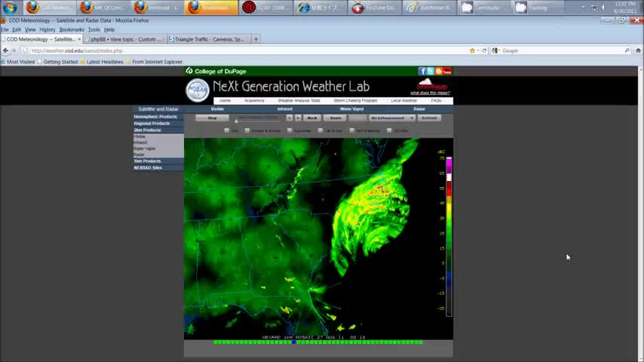This screenshot has width=644, height=362.
Task: Expand the NEXRAD Sites section
Action: (x=158, y=167)
